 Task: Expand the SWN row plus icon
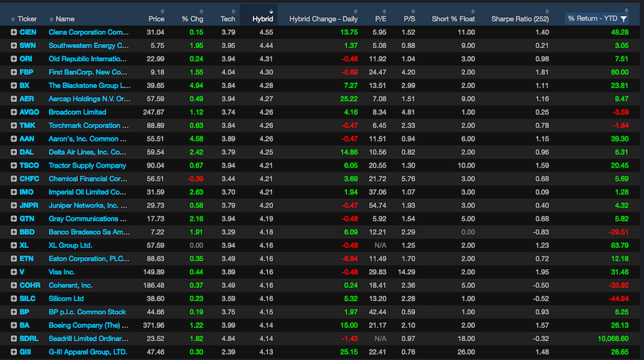[x=13, y=45]
